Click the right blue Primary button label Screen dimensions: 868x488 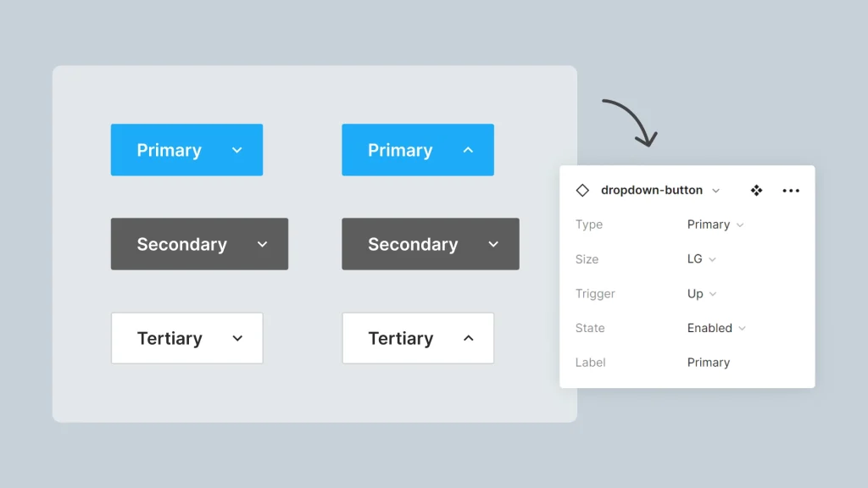(400, 151)
